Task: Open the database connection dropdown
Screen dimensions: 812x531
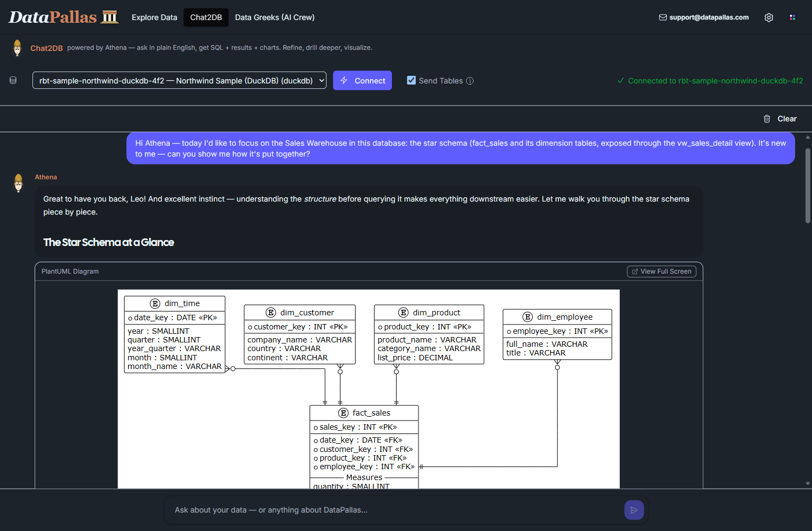Action: (x=179, y=80)
